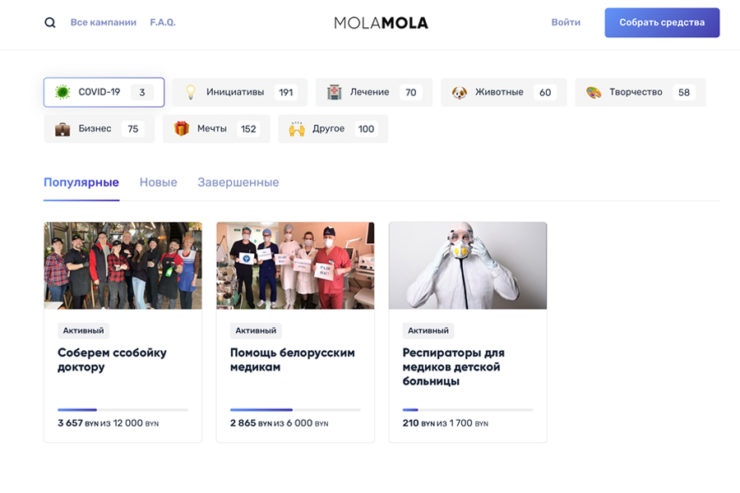Screen dimensions: 740x493
Task: Go to MOLAMOLA logo home
Action: pyautogui.click(x=381, y=23)
